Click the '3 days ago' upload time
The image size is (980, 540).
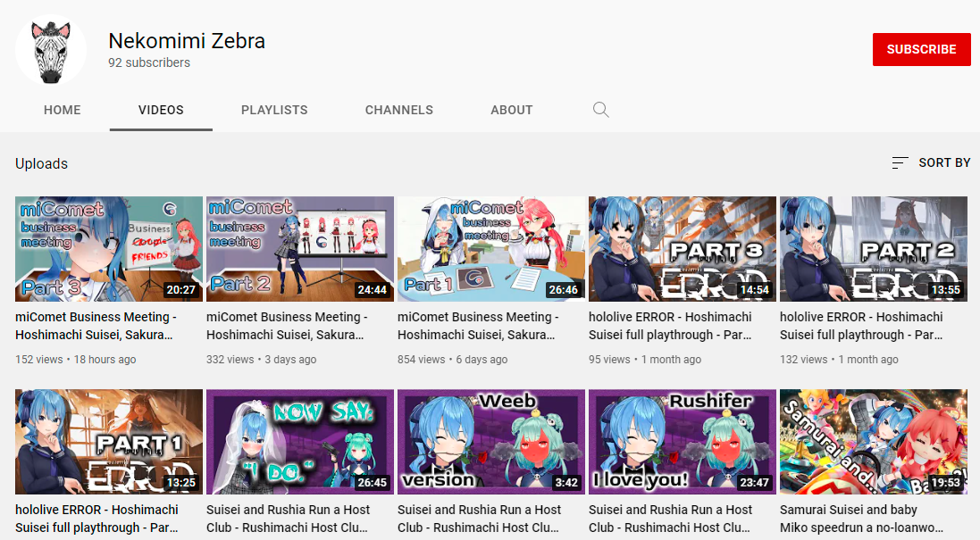(x=290, y=360)
